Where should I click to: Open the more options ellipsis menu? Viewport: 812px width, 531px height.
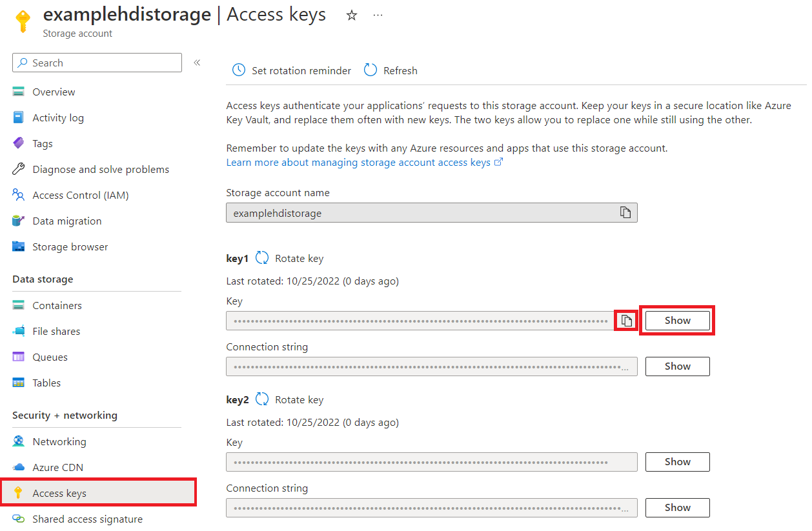(x=378, y=15)
